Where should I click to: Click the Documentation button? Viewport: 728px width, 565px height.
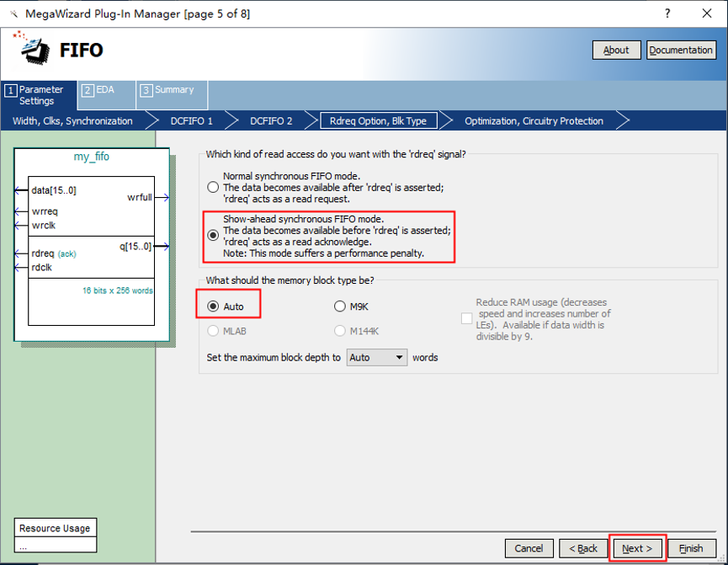pyautogui.click(x=680, y=50)
